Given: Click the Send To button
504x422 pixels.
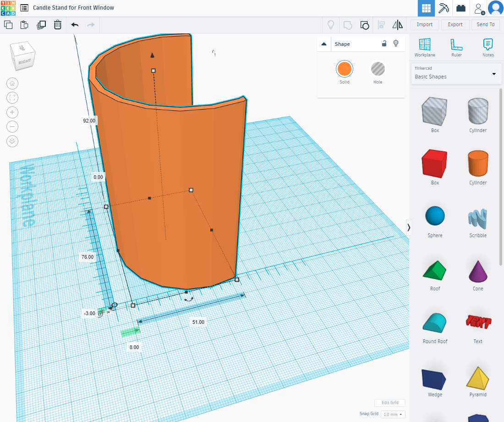Looking at the screenshot, I should (x=485, y=24).
